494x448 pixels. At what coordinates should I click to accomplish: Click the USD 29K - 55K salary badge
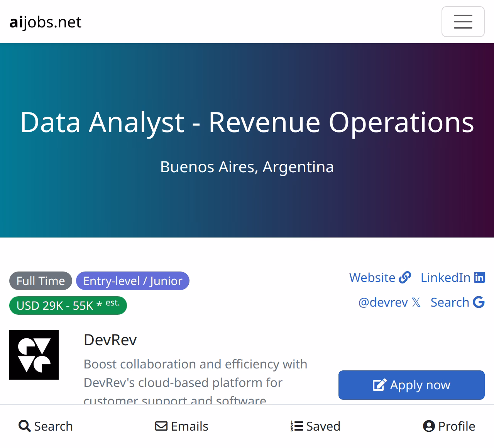[x=68, y=305]
